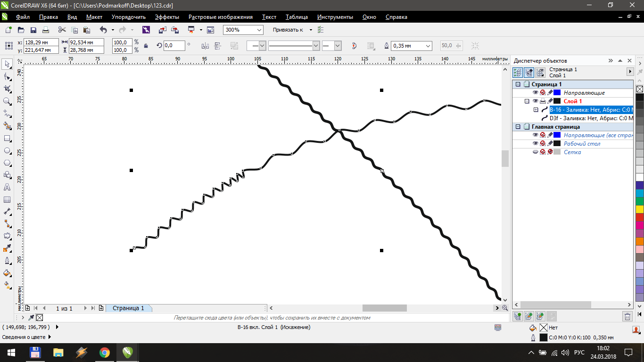Paste from clipboard using clipboard icon
644x362 pixels.
86,30
